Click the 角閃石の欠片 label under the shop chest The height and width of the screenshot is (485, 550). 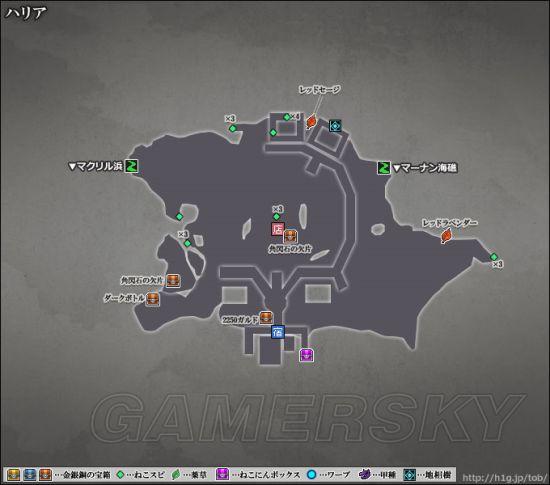coord(290,249)
